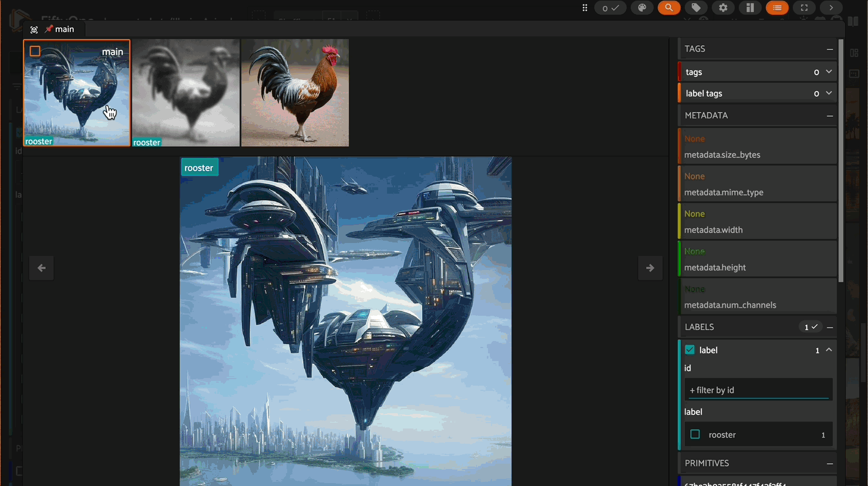Open the tag samples icon
Image resolution: width=868 pixels, height=486 pixels.
pos(696,8)
